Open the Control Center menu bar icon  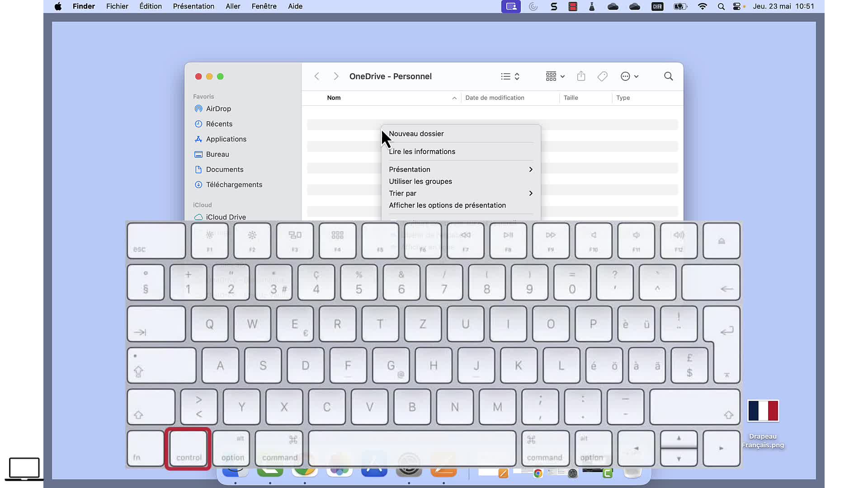(x=736, y=6)
